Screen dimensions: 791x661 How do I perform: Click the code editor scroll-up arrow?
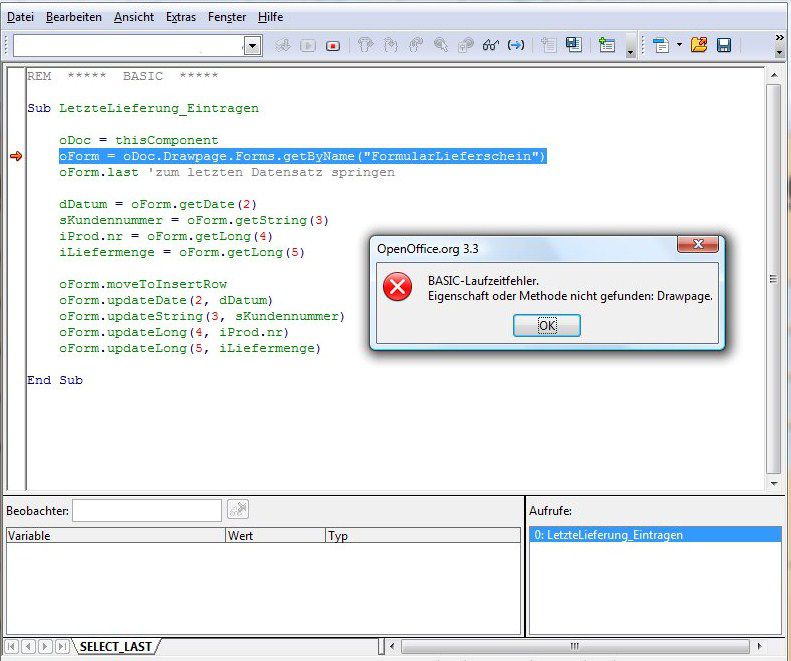click(773, 75)
